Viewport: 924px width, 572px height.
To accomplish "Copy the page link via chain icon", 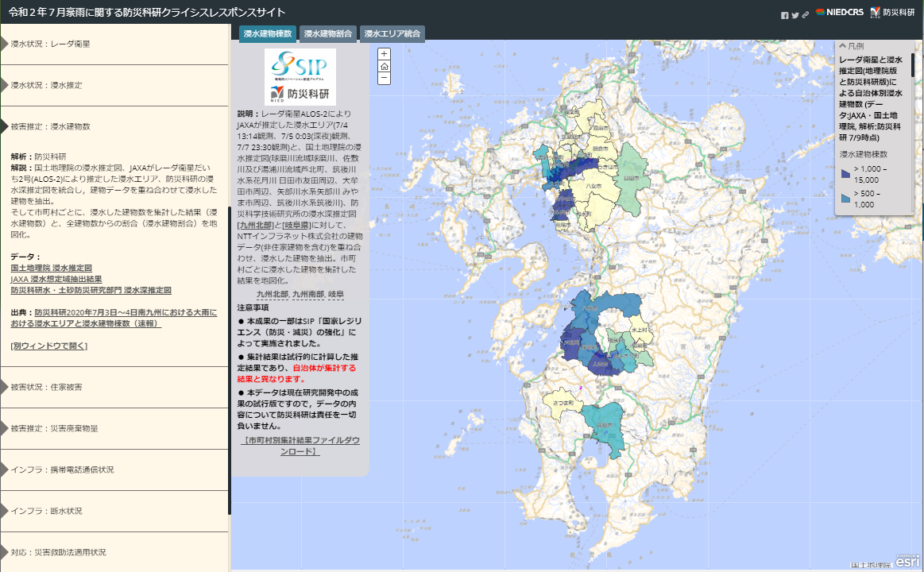I will tap(805, 15).
